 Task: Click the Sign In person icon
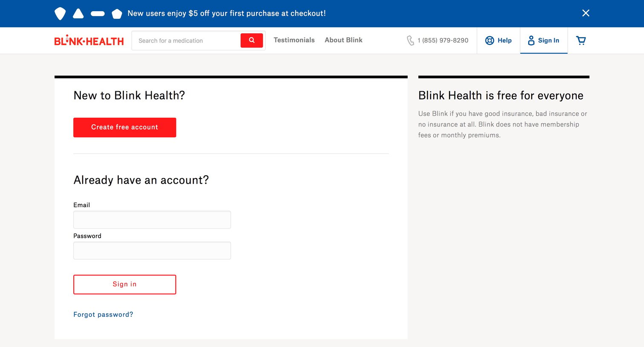click(x=531, y=40)
